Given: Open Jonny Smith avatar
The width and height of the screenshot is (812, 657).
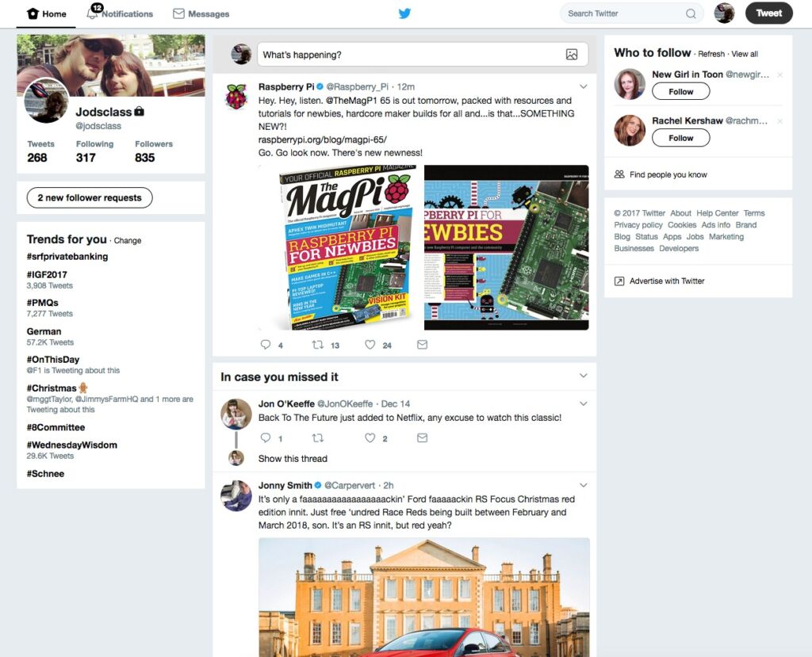Looking at the screenshot, I should [x=236, y=496].
